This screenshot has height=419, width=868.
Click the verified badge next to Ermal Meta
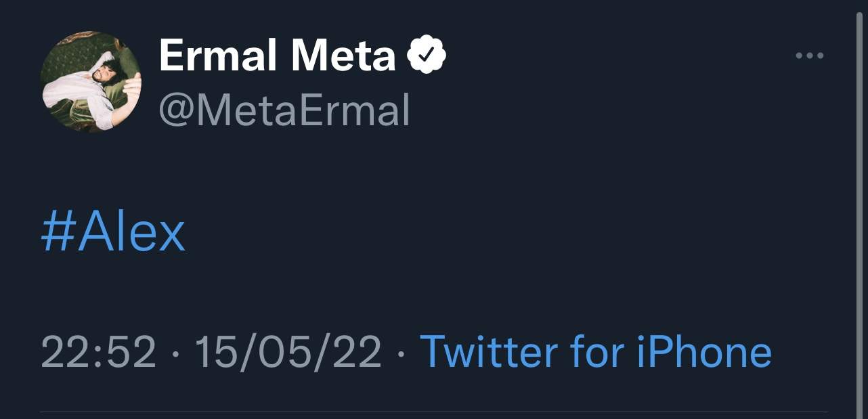click(x=426, y=56)
